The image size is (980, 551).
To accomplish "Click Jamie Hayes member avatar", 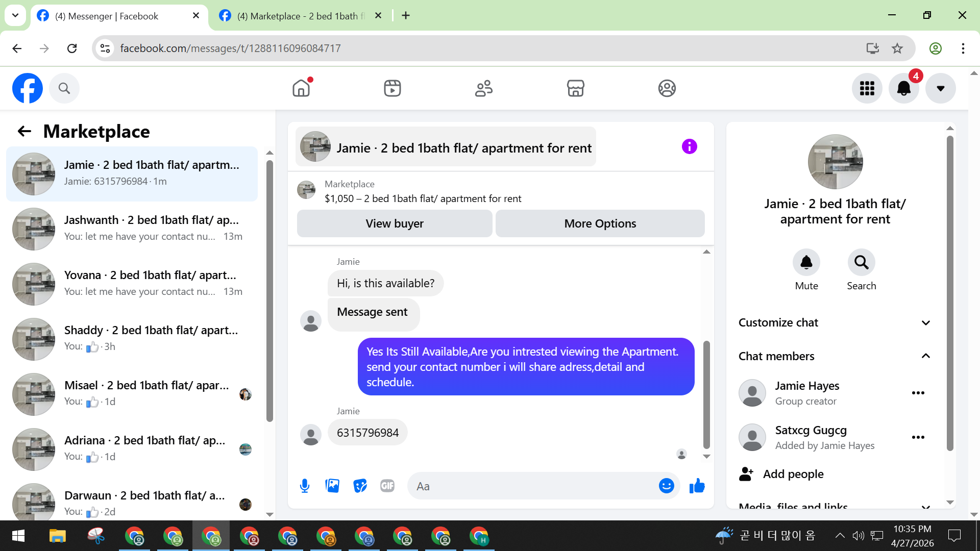I will coord(752,393).
